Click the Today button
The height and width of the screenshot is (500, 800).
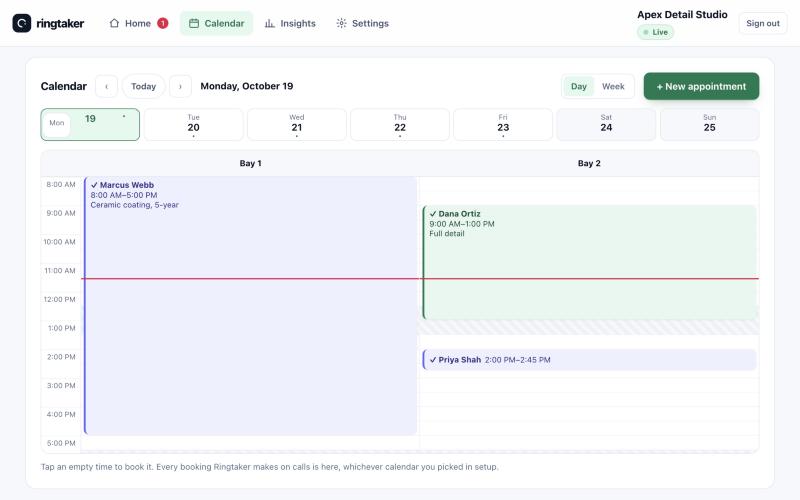[143, 86]
